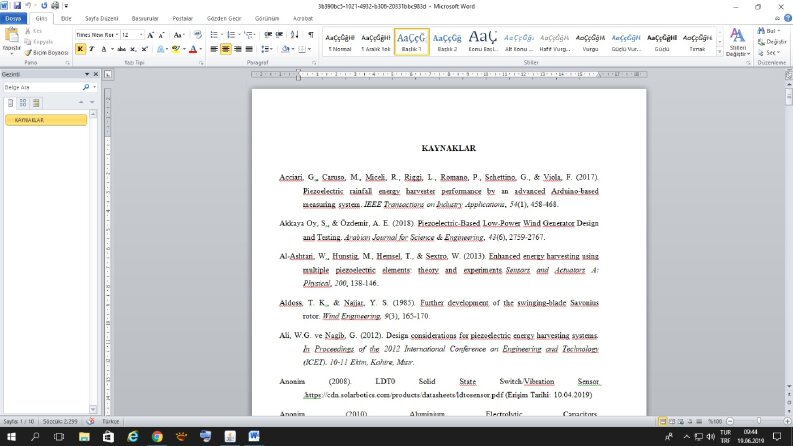Select the Format Painter brush icon

click(x=28, y=53)
